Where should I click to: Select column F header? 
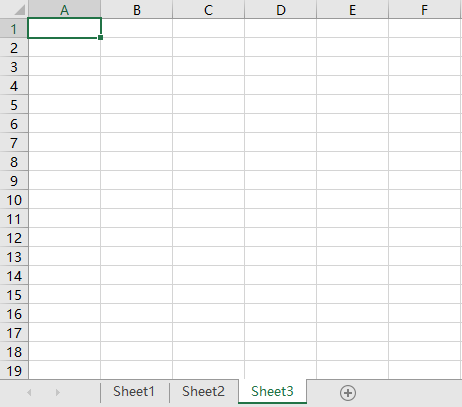pyautogui.click(x=425, y=9)
